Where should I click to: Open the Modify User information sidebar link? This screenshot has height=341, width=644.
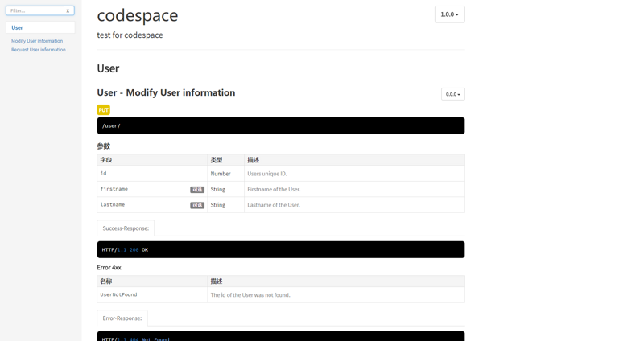tap(37, 41)
